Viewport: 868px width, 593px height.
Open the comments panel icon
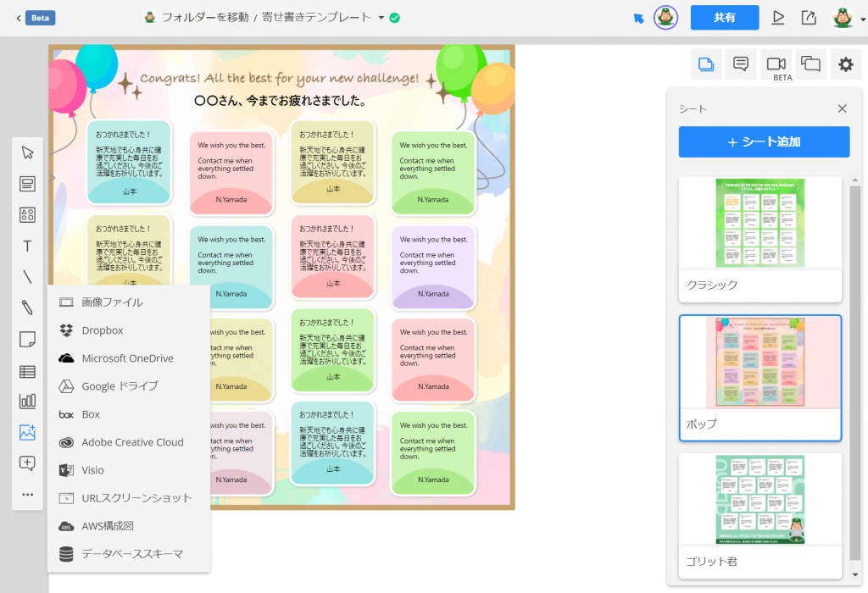point(740,64)
